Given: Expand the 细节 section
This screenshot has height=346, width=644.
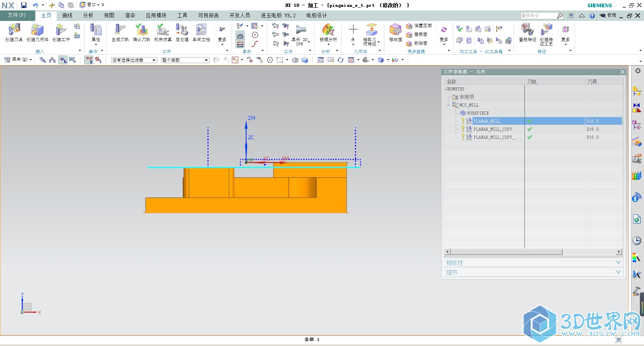Looking at the screenshot, I should coord(533,272).
